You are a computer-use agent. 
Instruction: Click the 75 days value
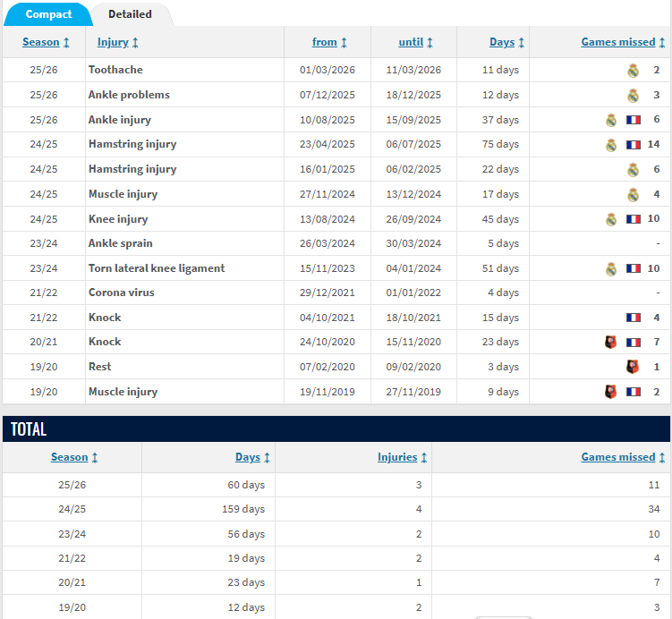pos(500,144)
